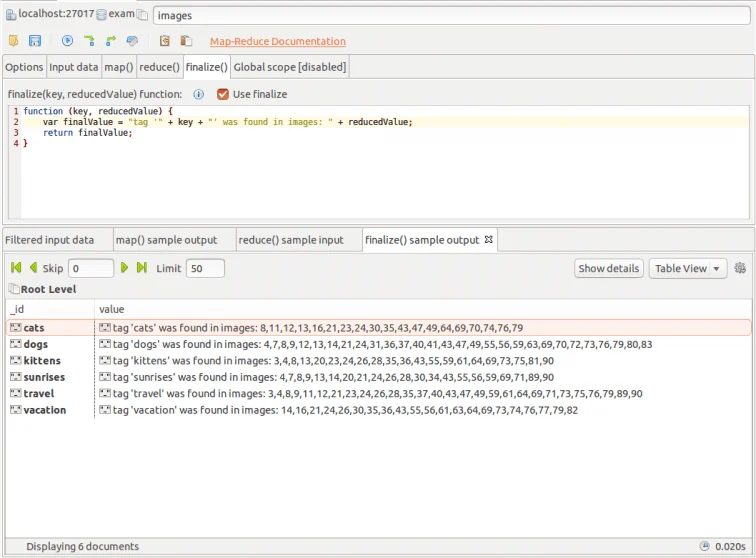
Task: Click the clock icon in status bar
Action: 705,546
